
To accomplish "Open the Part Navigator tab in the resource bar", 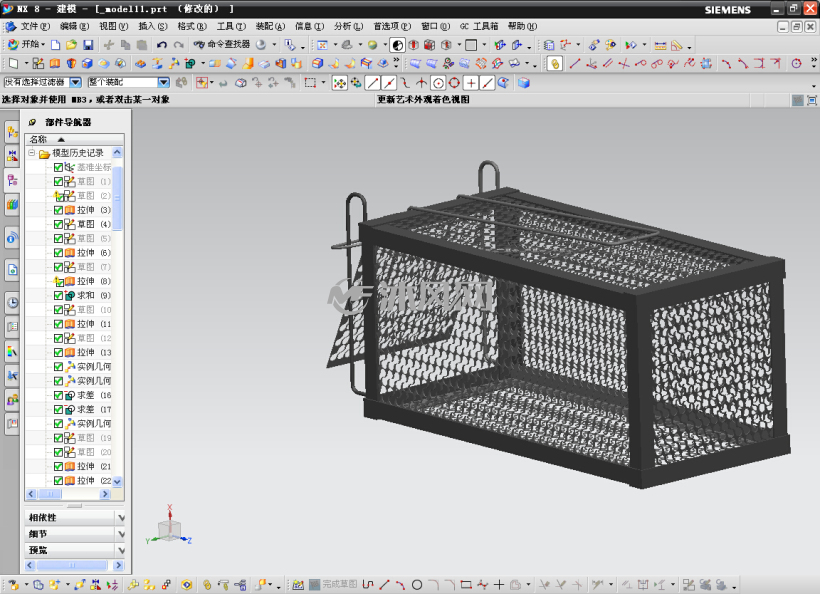I will click(x=13, y=181).
